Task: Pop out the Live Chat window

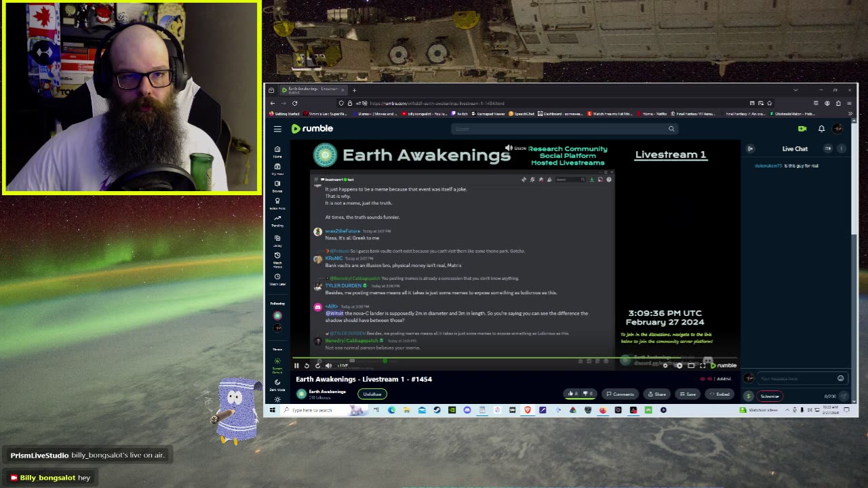Action: click(x=828, y=148)
